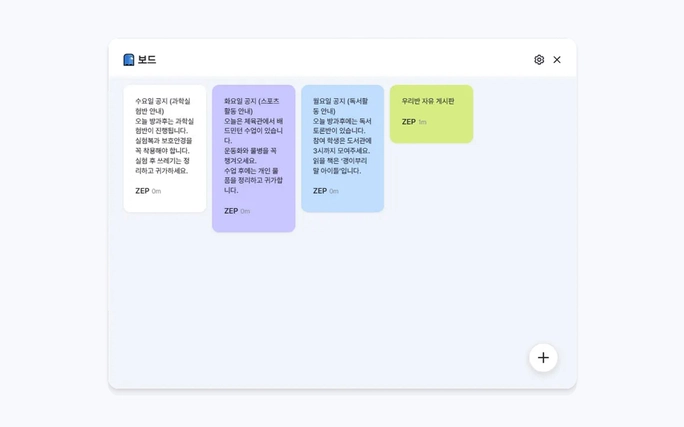Click ZEP author on 월요일 공지 card
The image size is (684, 427).
click(320, 191)
